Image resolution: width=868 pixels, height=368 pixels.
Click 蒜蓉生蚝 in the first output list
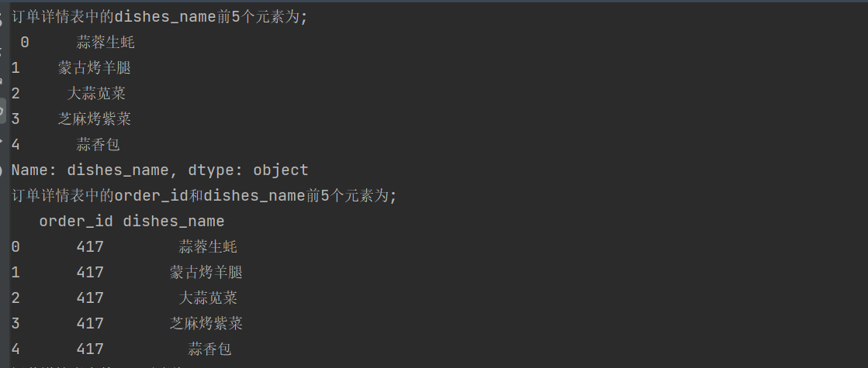coord(105,43)
